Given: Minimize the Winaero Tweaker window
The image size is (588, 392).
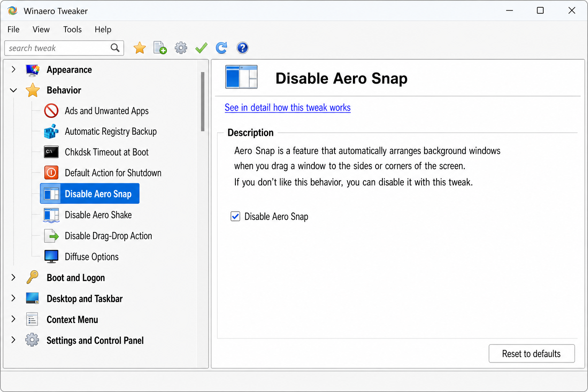Looking at the screenshot, I should click(x=510, y=10).
